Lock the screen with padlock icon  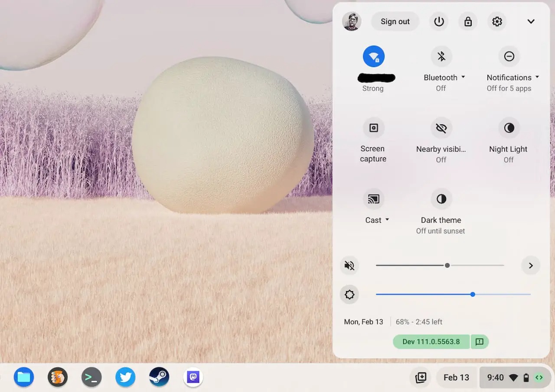coord(468,21)
